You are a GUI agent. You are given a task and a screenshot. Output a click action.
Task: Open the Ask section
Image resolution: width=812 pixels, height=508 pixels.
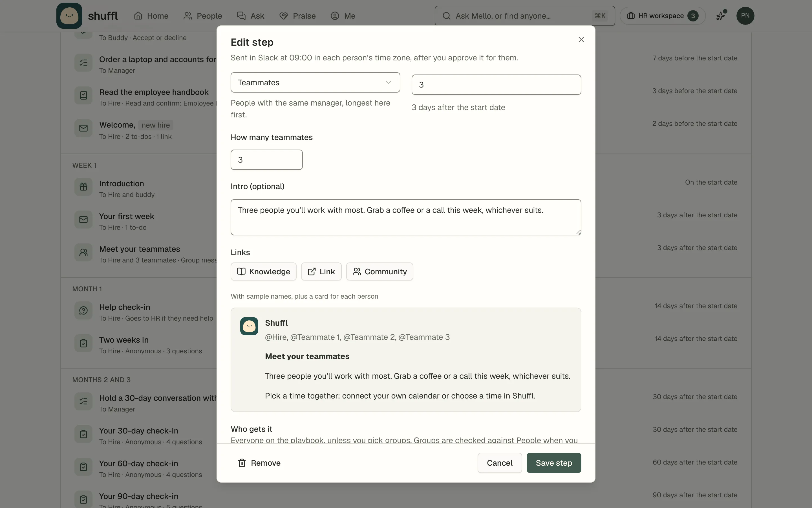tap(251, 16)
